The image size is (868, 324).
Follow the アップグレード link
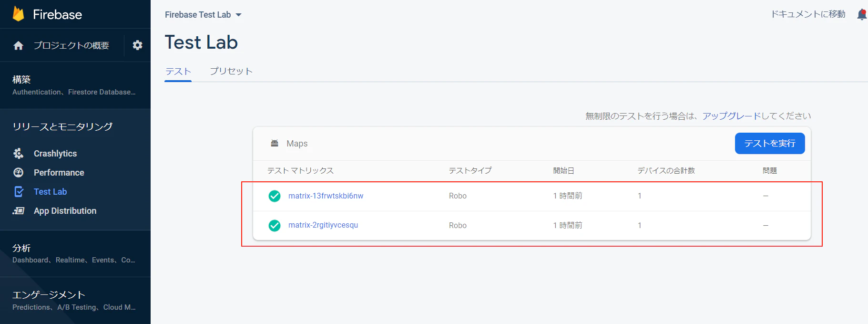coord(731,116)
